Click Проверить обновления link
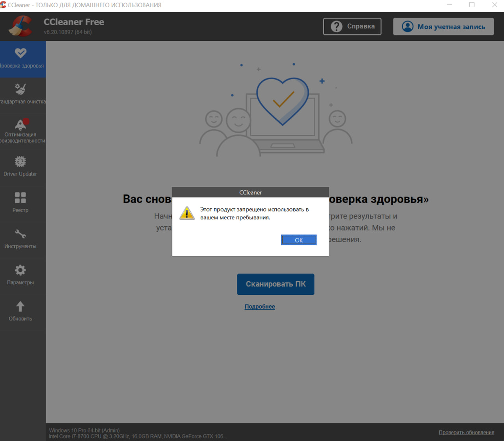Screen dimensions: 504x441 coord(467,433)
